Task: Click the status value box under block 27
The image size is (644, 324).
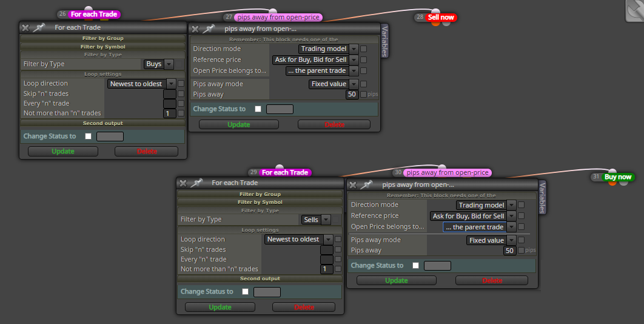Action: pyautogui.click(x=280, y=109)
